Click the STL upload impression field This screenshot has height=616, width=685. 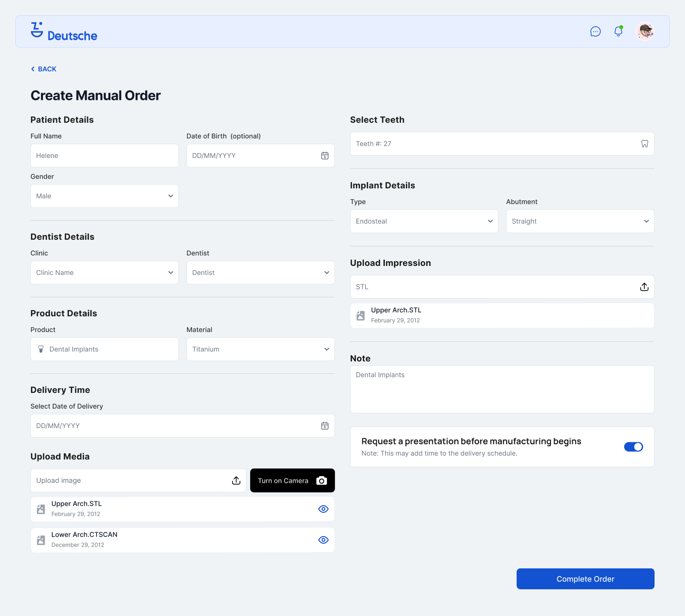[502, 287]
